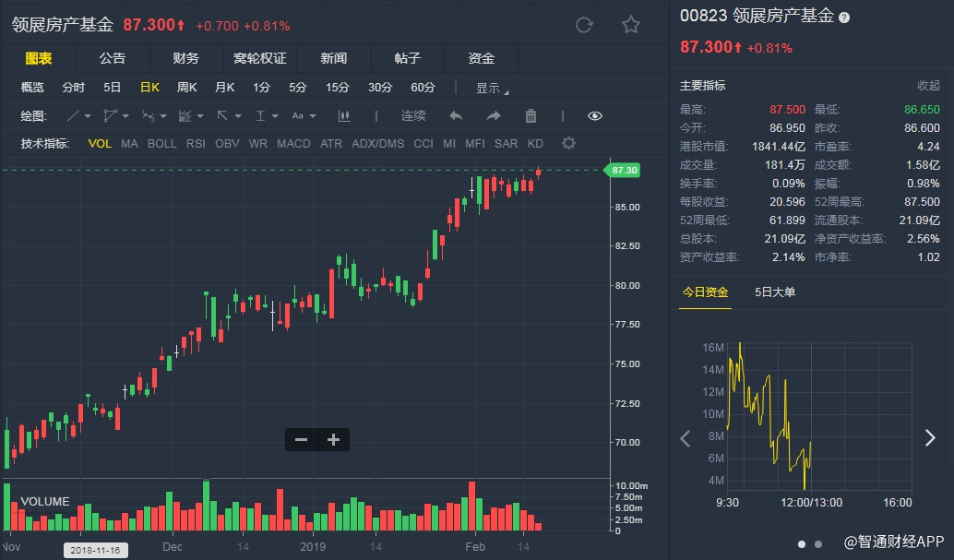Zoom in chart with plus button
Viewport: 954px width, 560px height.
(x=334, y=440)
